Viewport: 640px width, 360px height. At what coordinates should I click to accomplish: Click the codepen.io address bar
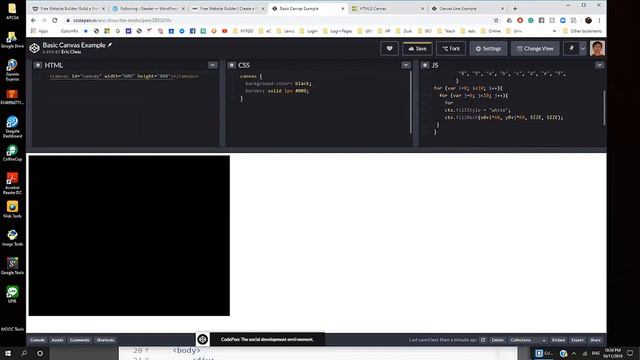click(278, 20)
